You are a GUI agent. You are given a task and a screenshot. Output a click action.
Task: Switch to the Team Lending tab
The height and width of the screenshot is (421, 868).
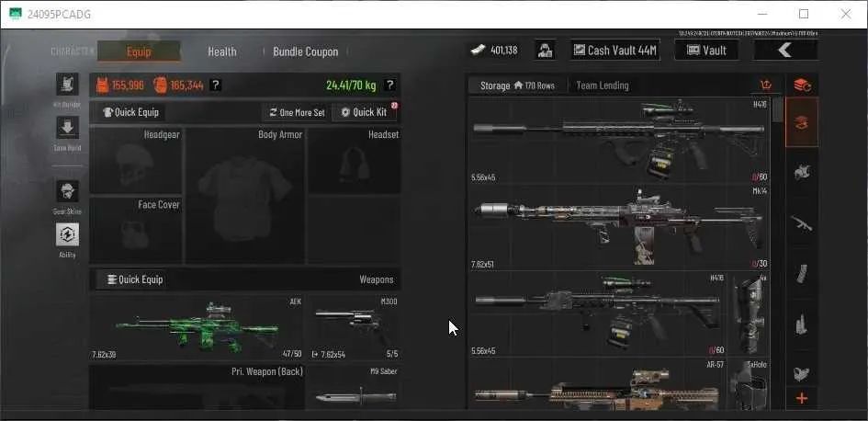tap(603, 85)
